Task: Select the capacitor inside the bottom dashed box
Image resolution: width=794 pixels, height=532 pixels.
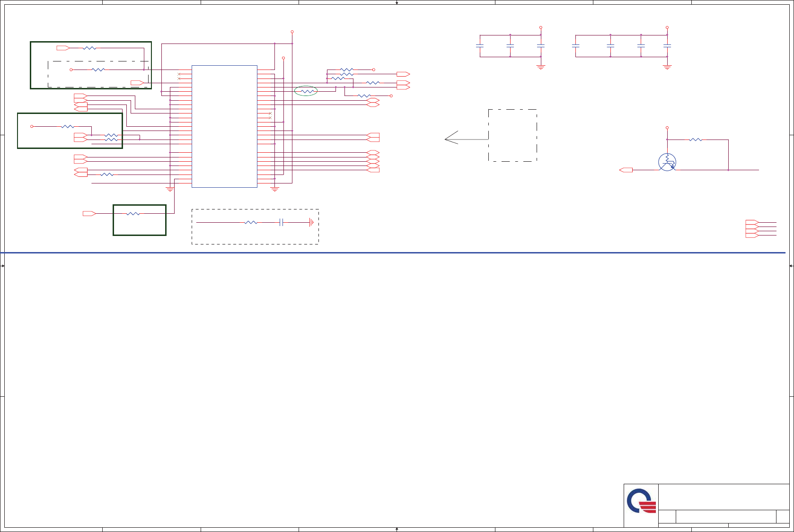Action: pos(281,222)
